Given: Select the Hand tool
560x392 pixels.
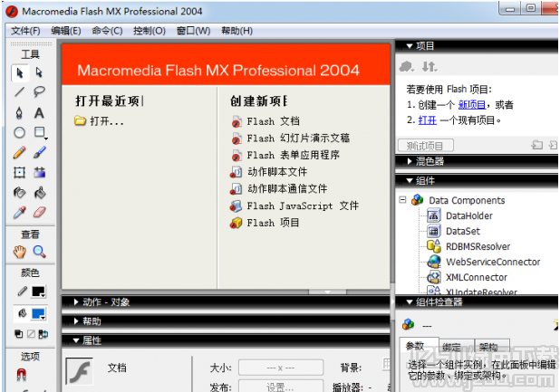Looking at the screenshot, I should pyautogui.click(x=20, y=252).
